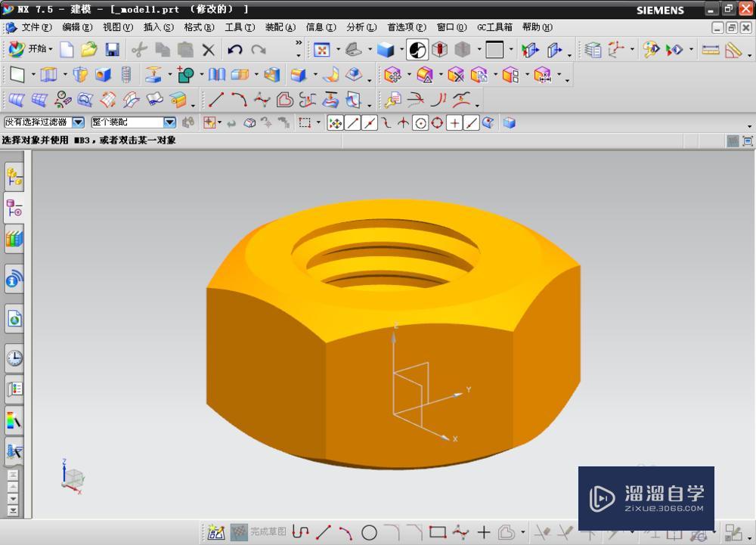This screenshot has height=545, width=756.
Task: Select the Line curve tool
Action: tap(215, 100)
